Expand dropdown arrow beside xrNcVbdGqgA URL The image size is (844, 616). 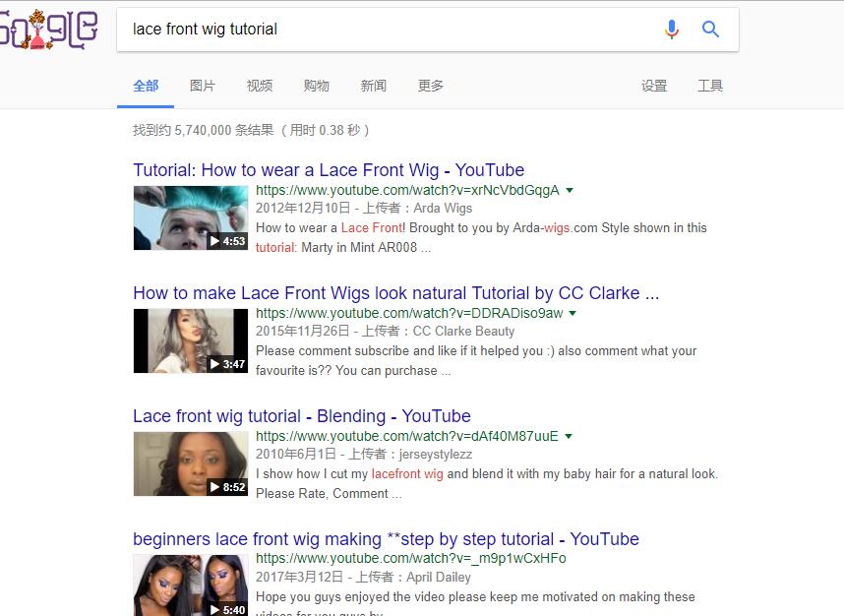pyautogui.click(x=570, y=190)
